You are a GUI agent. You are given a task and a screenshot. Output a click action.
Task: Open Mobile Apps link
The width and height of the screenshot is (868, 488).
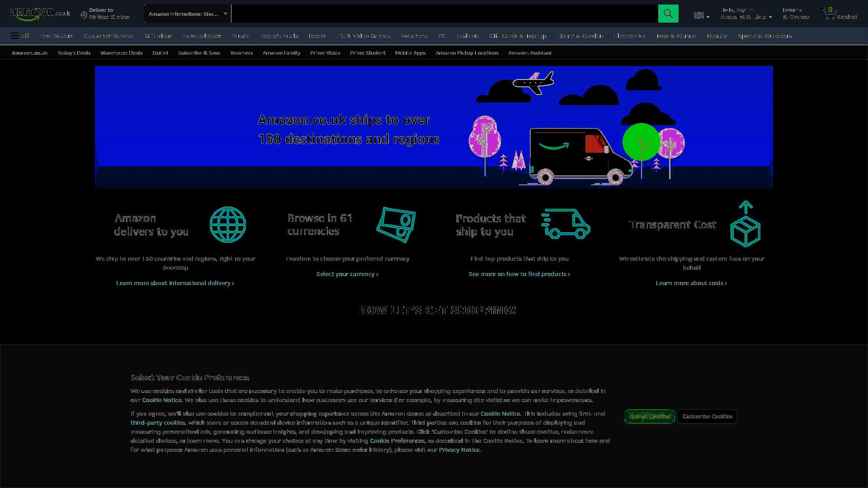pos(410,53)
